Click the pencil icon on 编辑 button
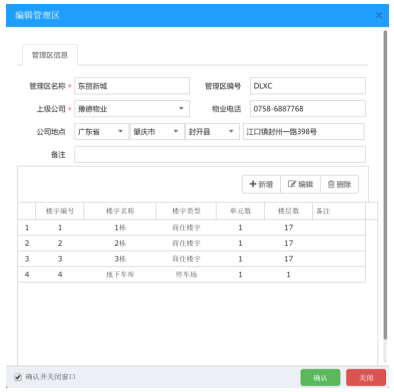Image resolution: width=394 pixels, height=392 pixels. [x=292, y=184]
